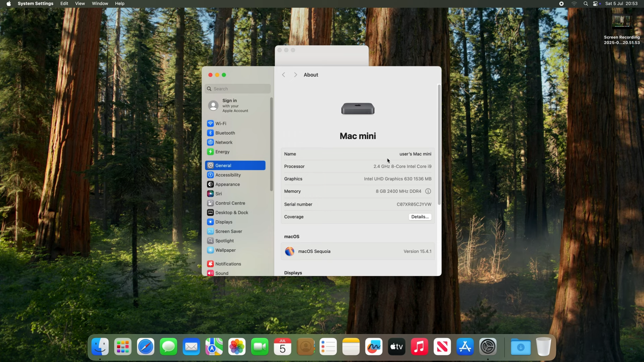Launch Safari from the Dock
The height and width of the screenshot is (362, 644).
(x=146, y=347)
